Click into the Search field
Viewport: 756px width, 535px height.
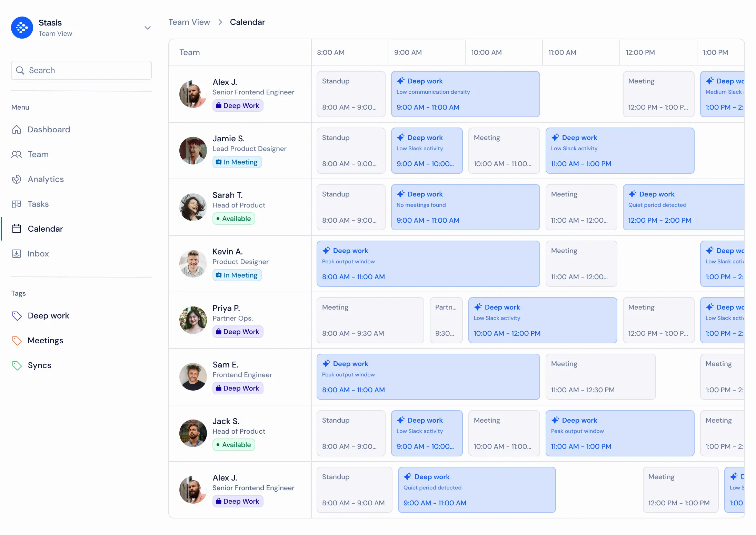pyautogui.click(x=81, y=70)
